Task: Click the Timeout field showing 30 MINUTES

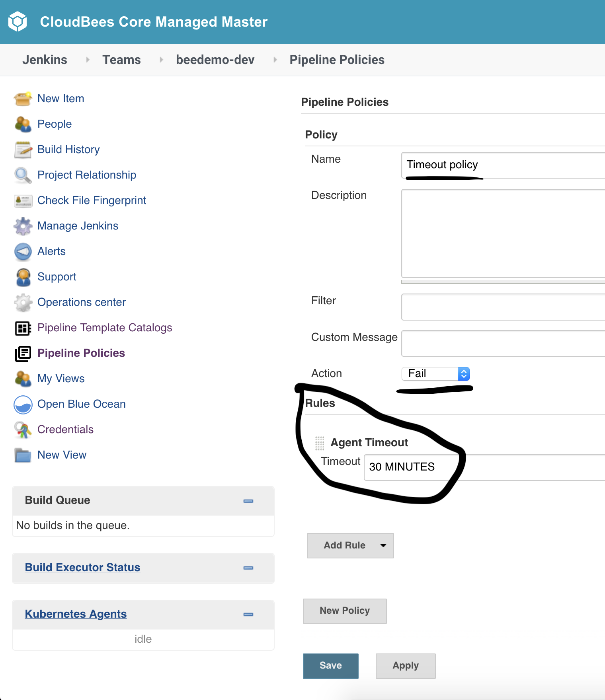Action: pyautogui.click(x=484, y=467)
